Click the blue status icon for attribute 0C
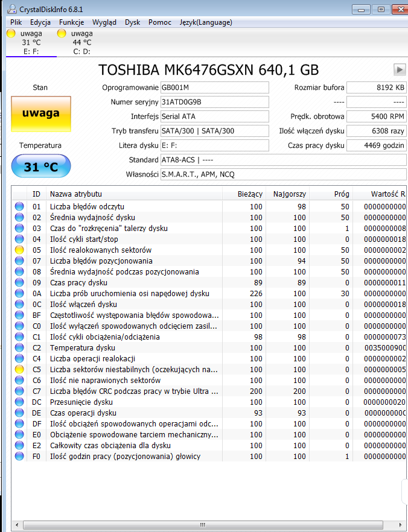The width and height of the screenshot is (408, 532). (x=19, y=304)
